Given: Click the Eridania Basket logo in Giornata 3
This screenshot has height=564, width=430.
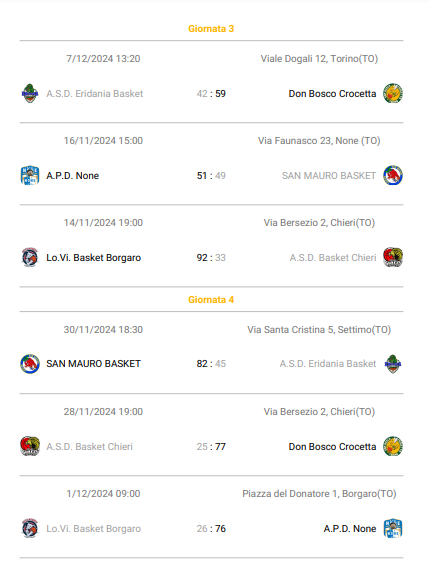Looking at the screenshot, I should click(30, 94).
